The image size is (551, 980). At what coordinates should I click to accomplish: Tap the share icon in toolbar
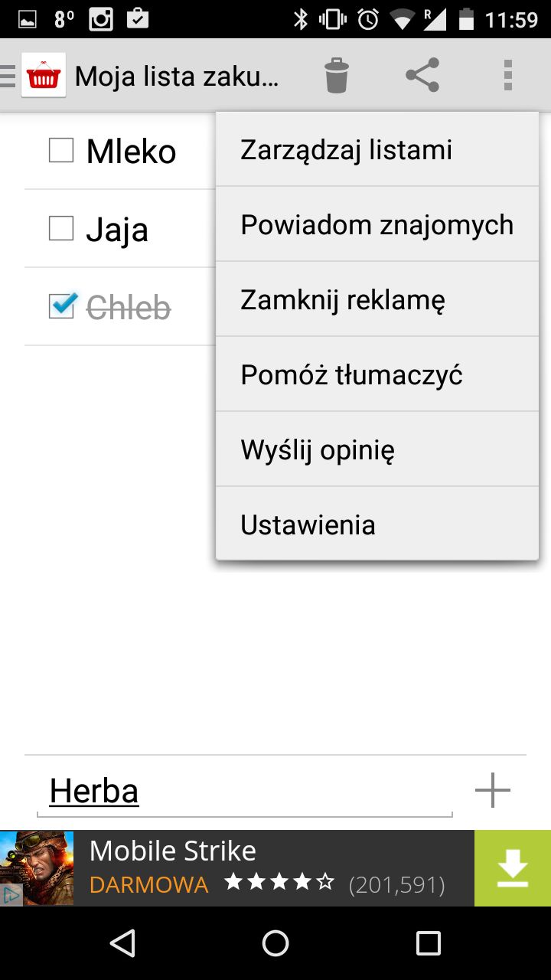tap(422, 75)
